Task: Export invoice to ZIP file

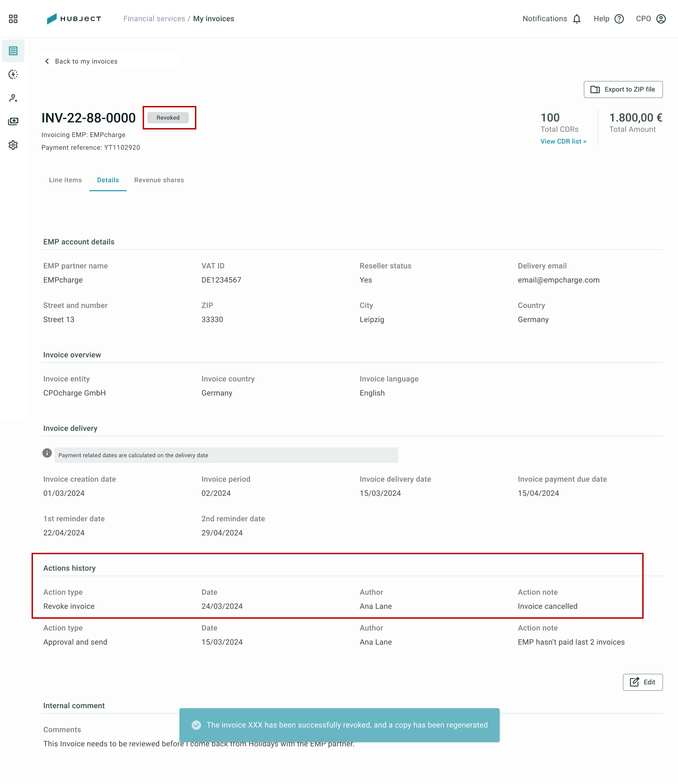Action: (623, 89)
